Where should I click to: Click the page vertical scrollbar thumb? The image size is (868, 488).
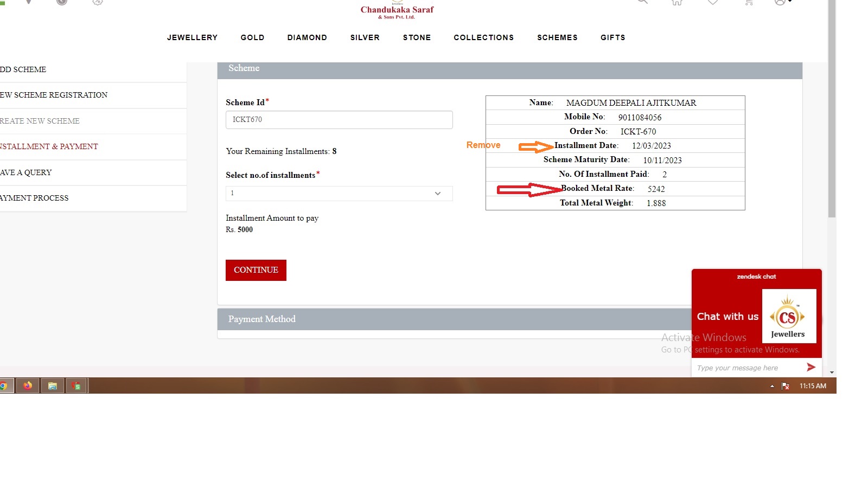coord(832,108)
